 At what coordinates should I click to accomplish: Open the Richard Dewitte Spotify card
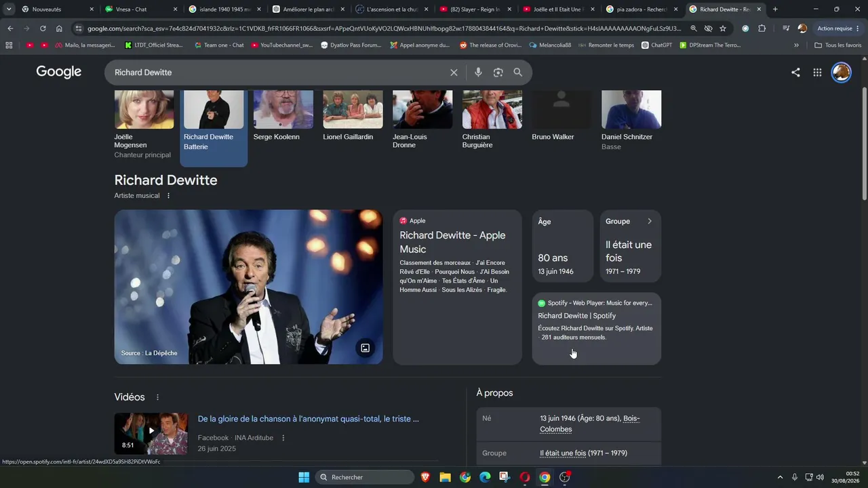pos(597,329)
